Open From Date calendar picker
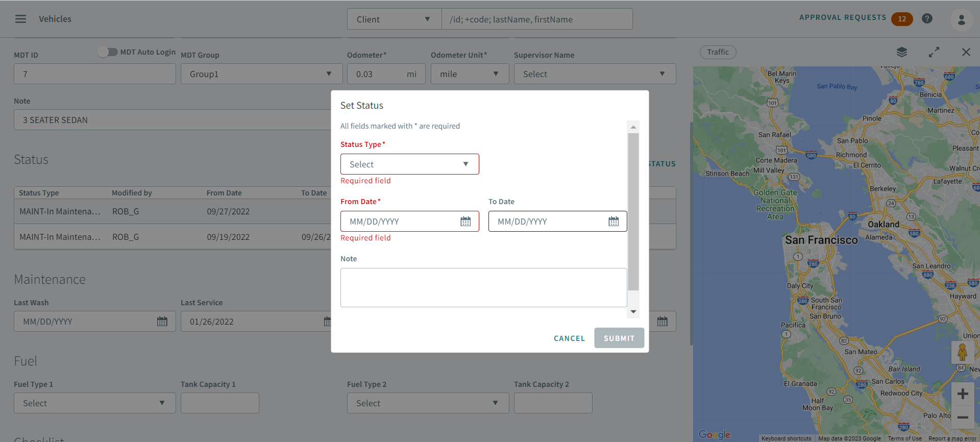Image resolution: width=980 pixels, height=442 pixels. pyautogui.click(x=465, y=222)
